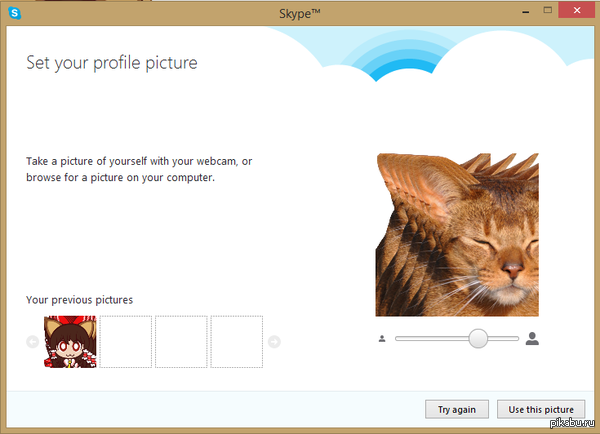The image size is (600, 434).
Task: Click the first empty picture slot
Action: tap(125, 342)
